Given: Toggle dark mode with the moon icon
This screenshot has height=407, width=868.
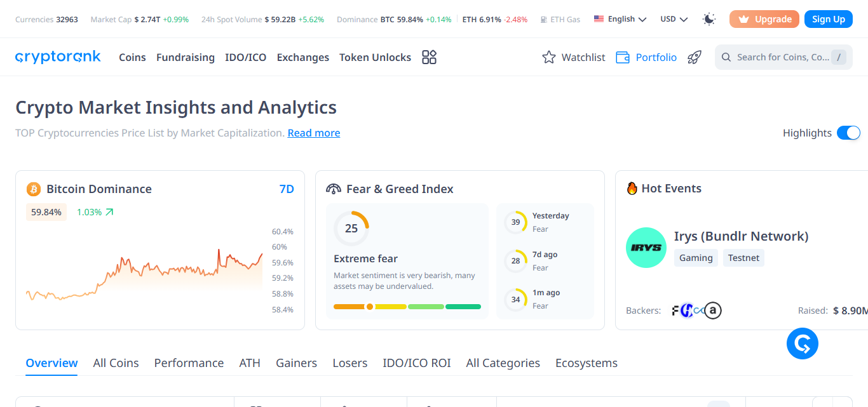Looking at the screenshot, I should (709, 19).
